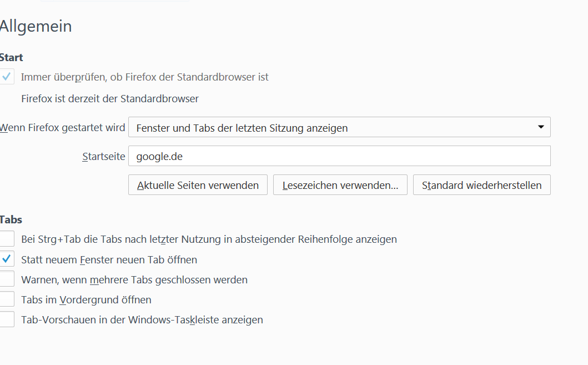Click the 'Tab-Vorschauen in der Windows-Taskleiste' label text
The image size is (588, 365).
click(142, 319)
